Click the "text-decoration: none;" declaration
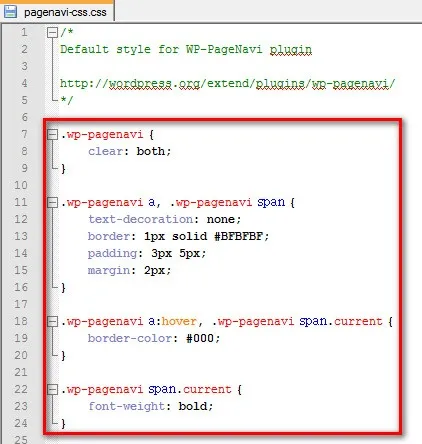 tap(164, 219)
